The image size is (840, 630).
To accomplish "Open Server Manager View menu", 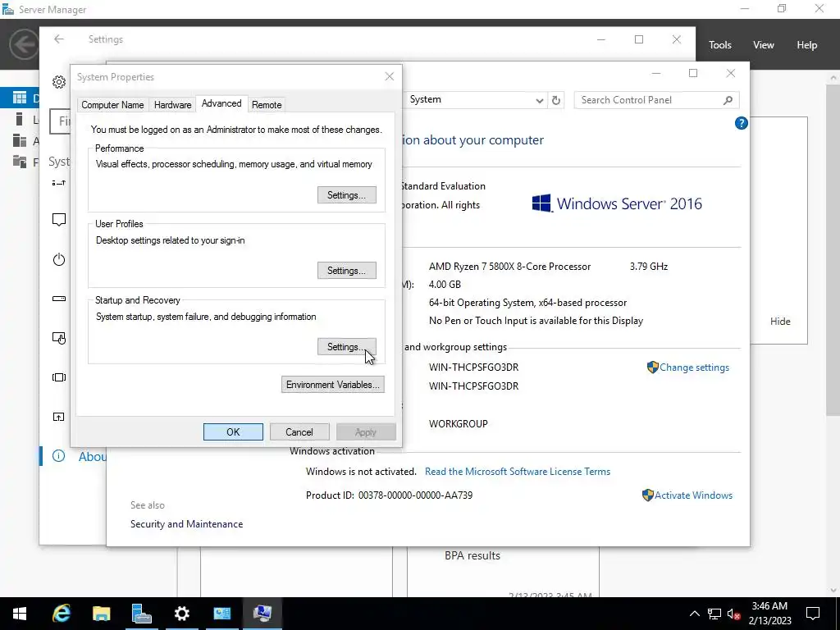I will pos(763,45).
